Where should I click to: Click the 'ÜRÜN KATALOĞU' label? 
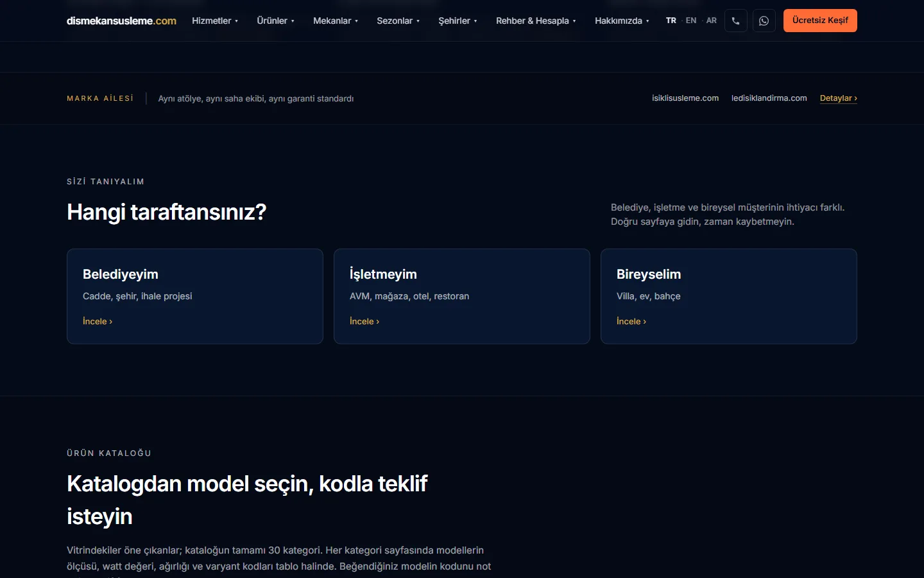109,453
